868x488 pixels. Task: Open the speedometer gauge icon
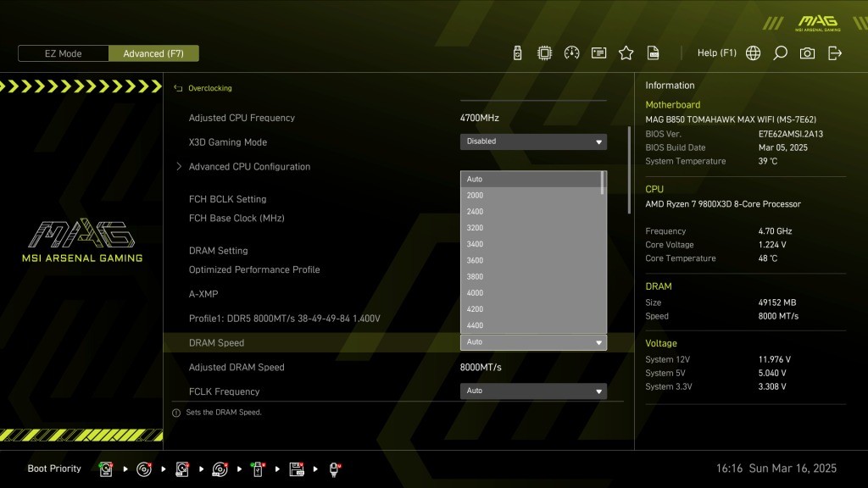tap(571, 53)
